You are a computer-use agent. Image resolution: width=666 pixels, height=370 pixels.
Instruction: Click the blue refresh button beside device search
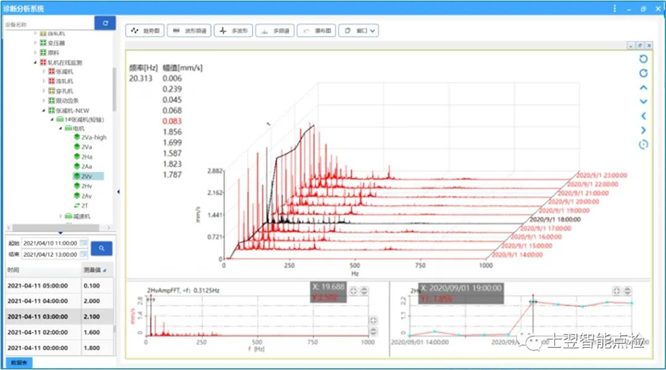coord(105,23)
